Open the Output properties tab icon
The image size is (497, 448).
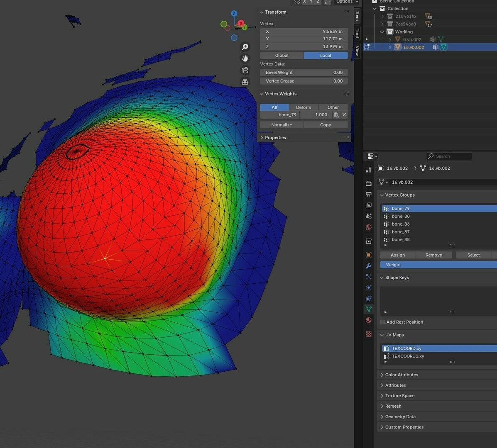(x=369, y=195)
